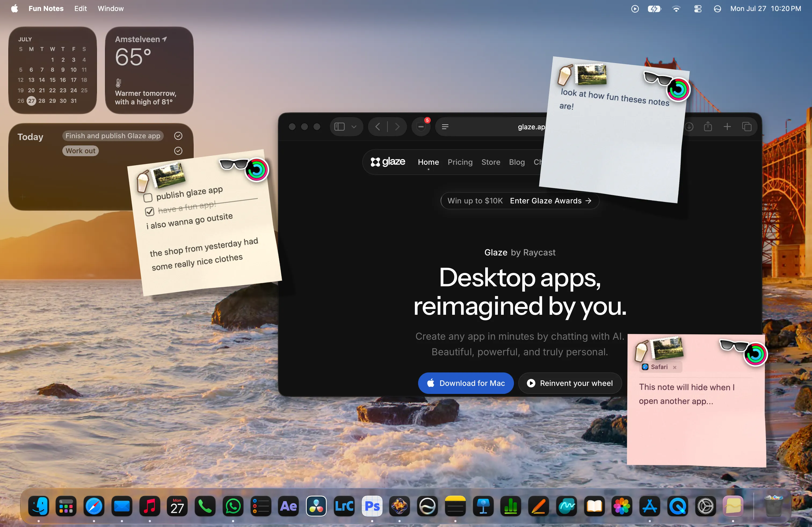Viewport: 812px width, 527px height.
Task: Open the Trash in the Dock
Action: [x=773, y=506]
